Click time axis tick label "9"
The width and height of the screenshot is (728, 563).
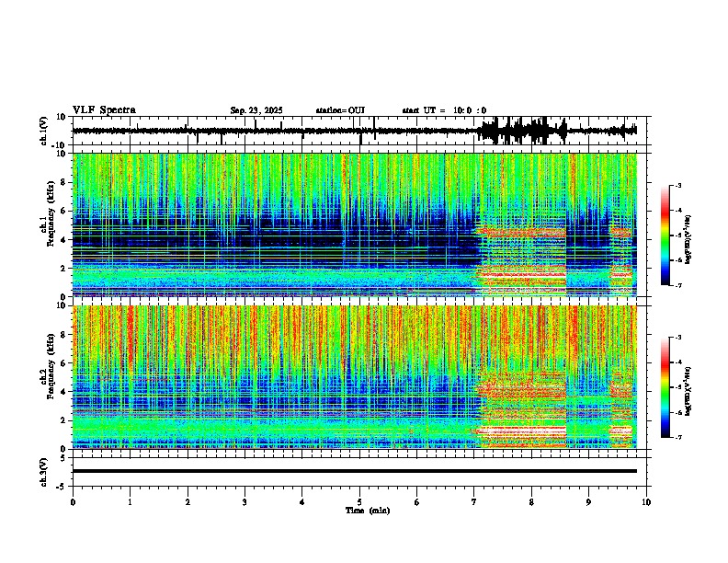tap(588, 502)
